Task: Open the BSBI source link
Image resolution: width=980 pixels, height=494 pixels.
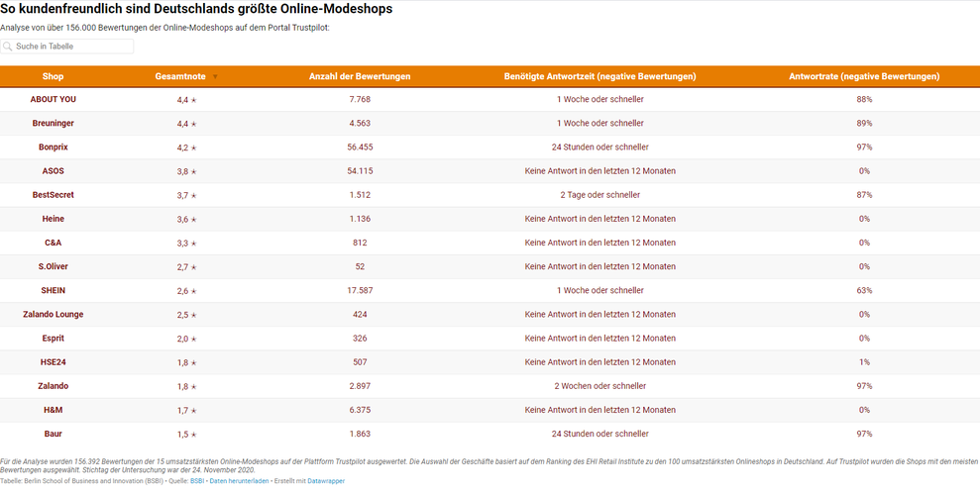Action: click(197, 481)
